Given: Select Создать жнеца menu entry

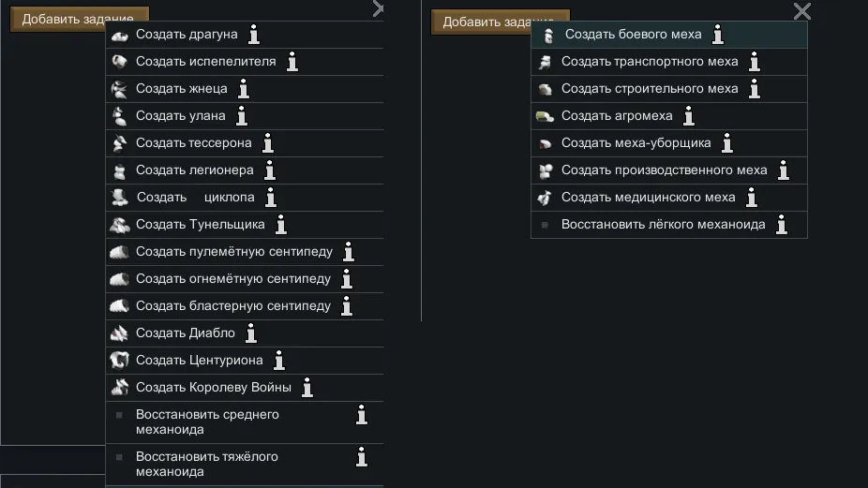Looking at the screenshot, I should 182,89.
